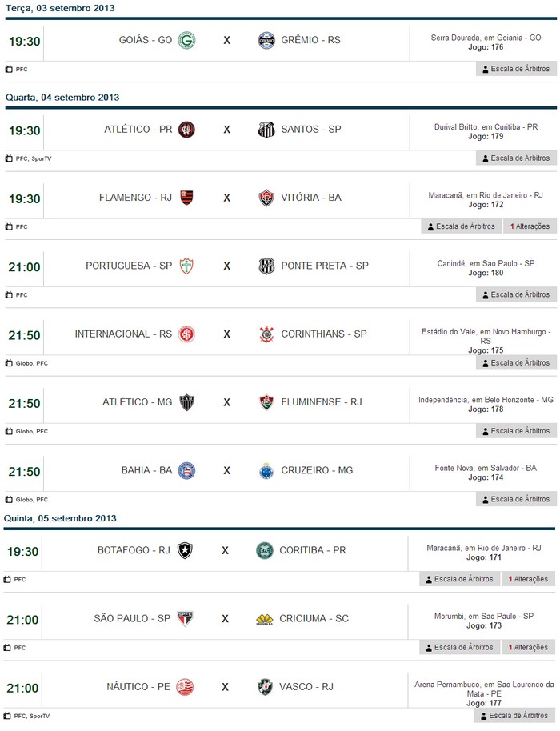
Task: Click the Grêmio club crest
Action: 266,40
